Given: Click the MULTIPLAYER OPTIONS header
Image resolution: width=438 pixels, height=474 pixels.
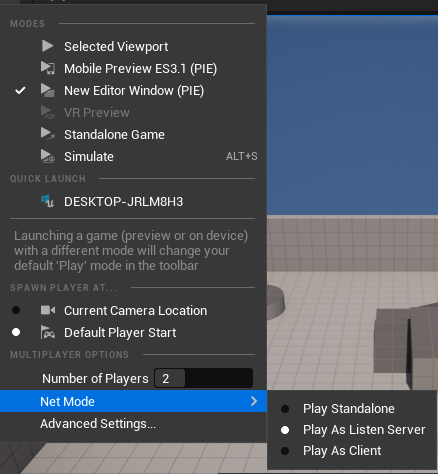Looking at the screenshot, I should coord(69,355).
